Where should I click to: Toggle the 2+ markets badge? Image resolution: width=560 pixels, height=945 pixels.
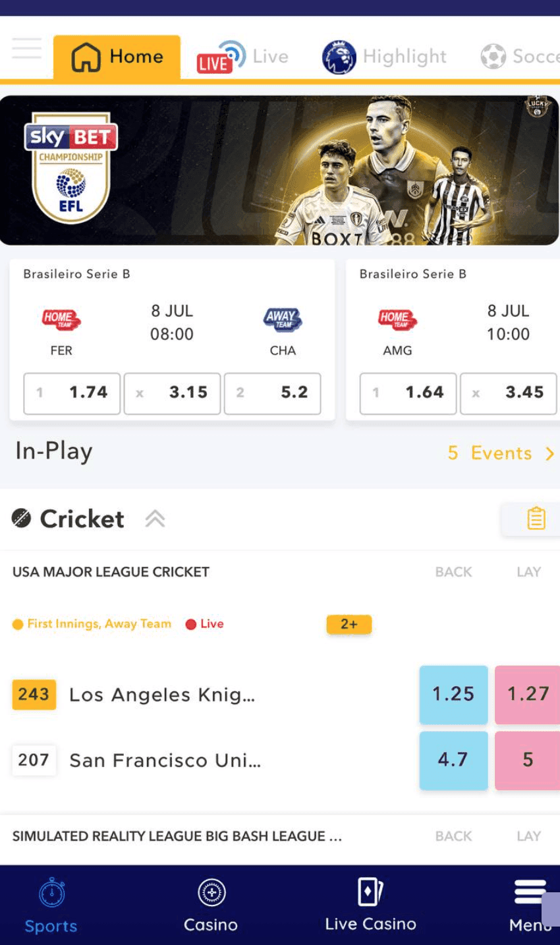point(349,624)
